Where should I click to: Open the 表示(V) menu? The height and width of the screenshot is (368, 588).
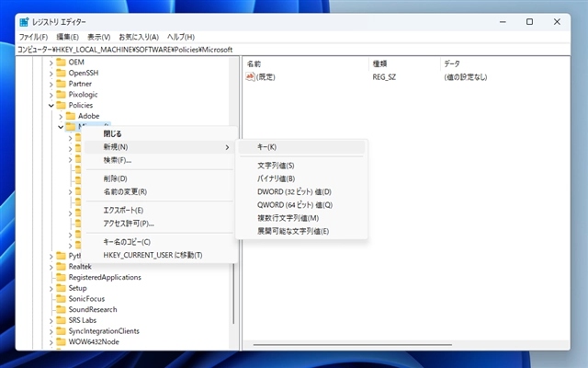pos(99,37)
